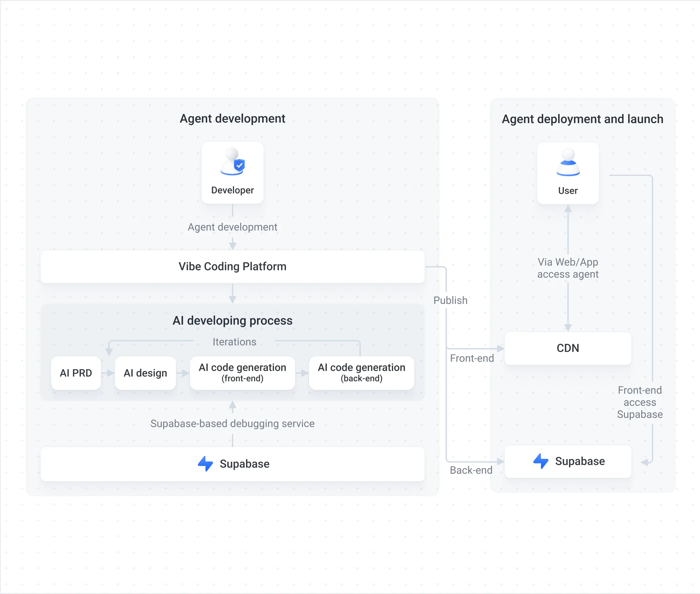Select the AI design step
700x594 pixels.
pyautogui.click(x=145, y=373)
